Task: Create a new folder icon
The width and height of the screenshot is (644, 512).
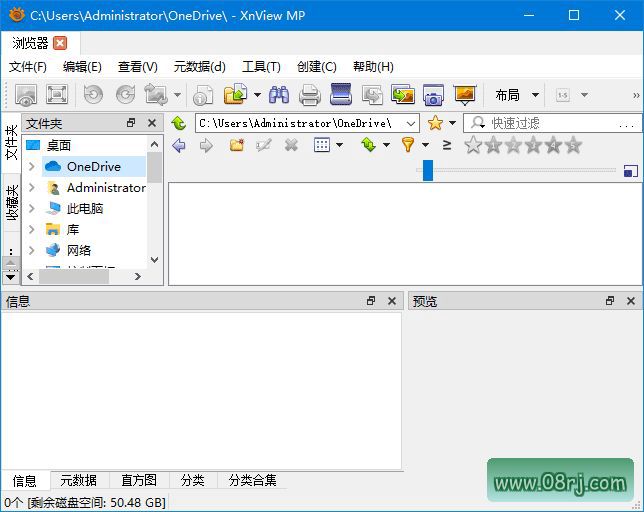Action: [237, 145]
